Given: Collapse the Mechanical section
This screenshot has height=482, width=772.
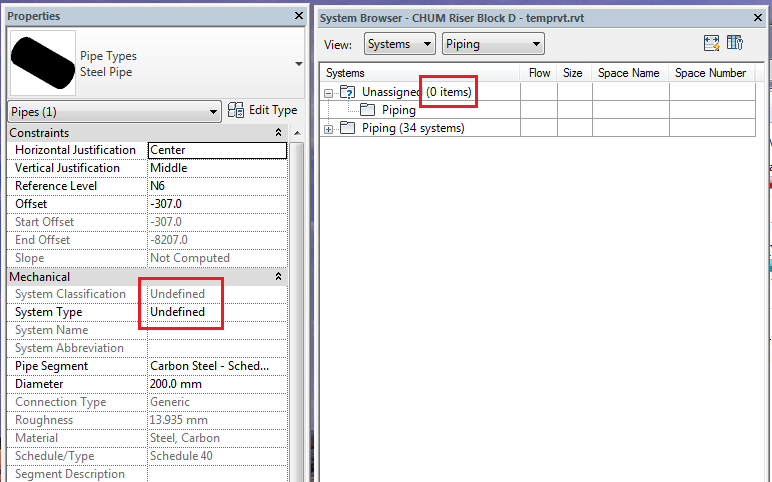Looking at the screenshot, I should (x=278, y=276).
